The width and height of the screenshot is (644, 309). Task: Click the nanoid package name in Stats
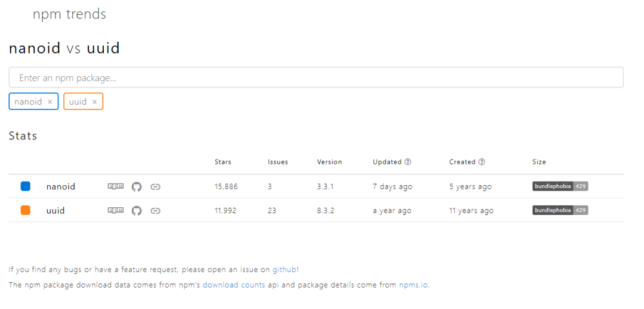61,186
